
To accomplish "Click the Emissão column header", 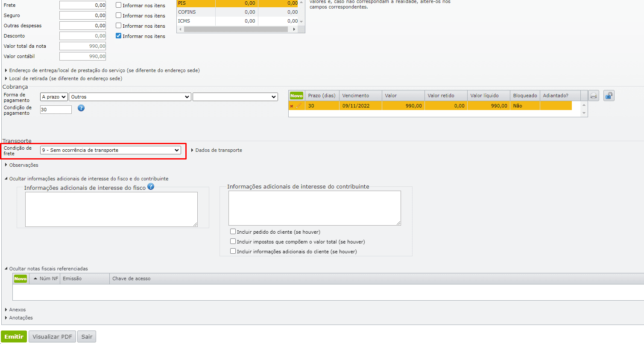I will (x=85, y=278).
